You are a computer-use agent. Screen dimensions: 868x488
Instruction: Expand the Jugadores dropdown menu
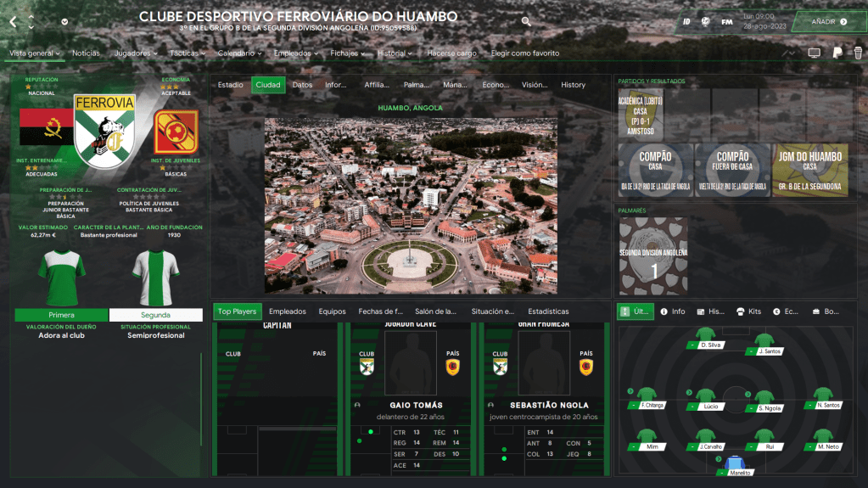135,53
